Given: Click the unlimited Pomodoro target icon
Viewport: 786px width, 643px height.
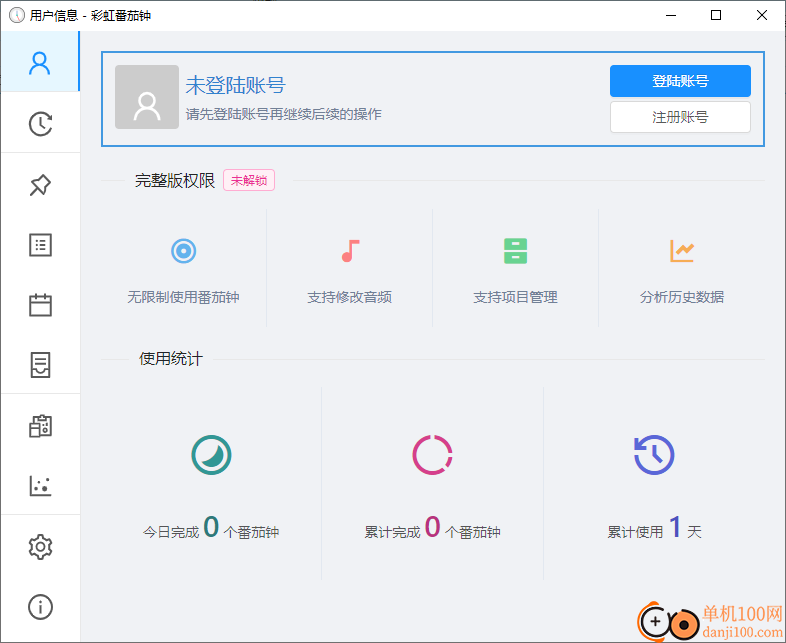Looking at the screenshot, I should [x=183, y=251].
